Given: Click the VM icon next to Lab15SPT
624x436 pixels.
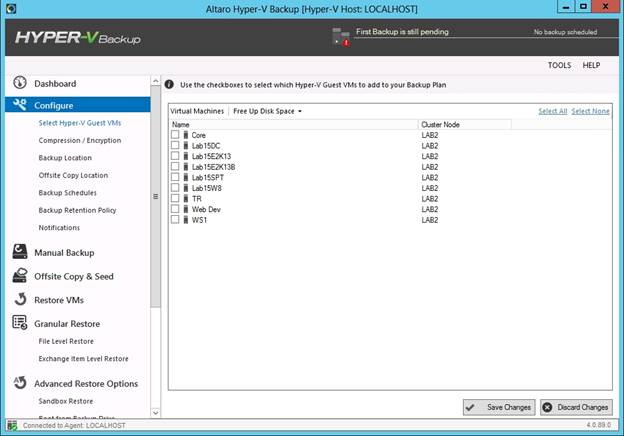Looking at the screenshot, I should 186,177.
